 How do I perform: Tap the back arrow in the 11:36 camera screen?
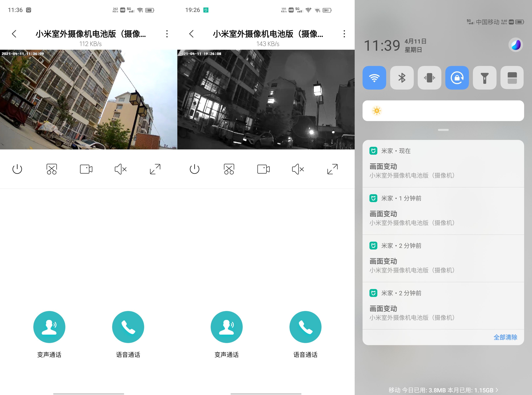[x=14, y=34]
